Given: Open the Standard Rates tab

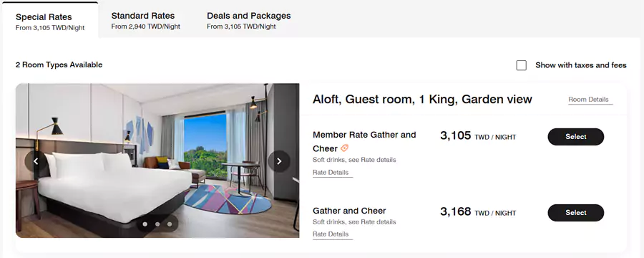Looking at the screenshot, I should pyautogui.click(x=145, y=21).
